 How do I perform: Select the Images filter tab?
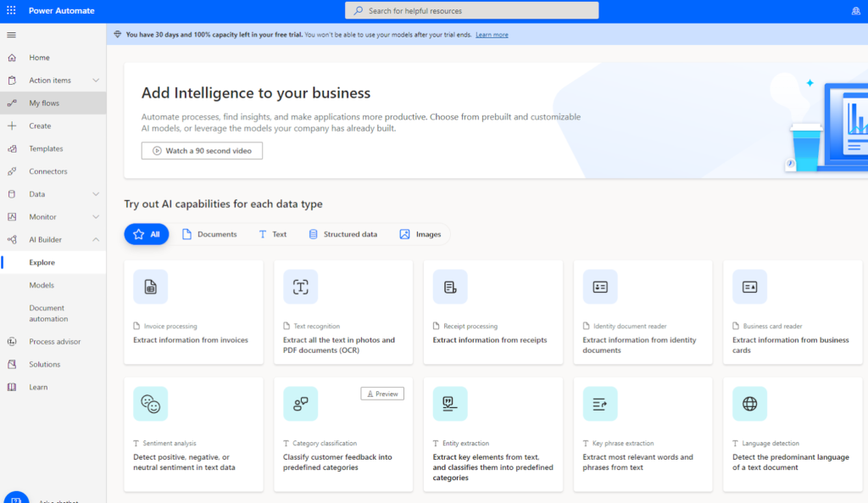[420, 234]
